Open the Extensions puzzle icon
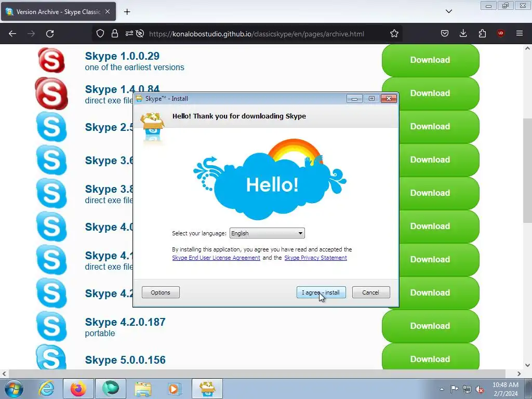 pyautogui.click(x=482, y=33)
